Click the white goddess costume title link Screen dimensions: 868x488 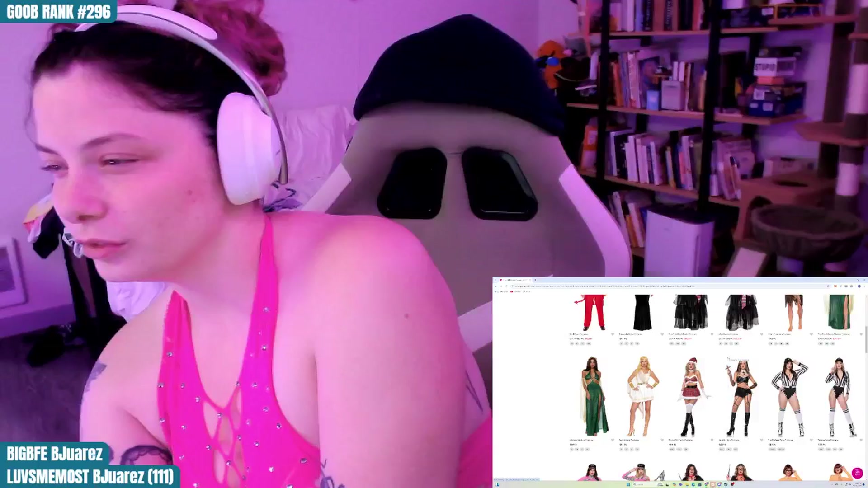coord(629,440)
